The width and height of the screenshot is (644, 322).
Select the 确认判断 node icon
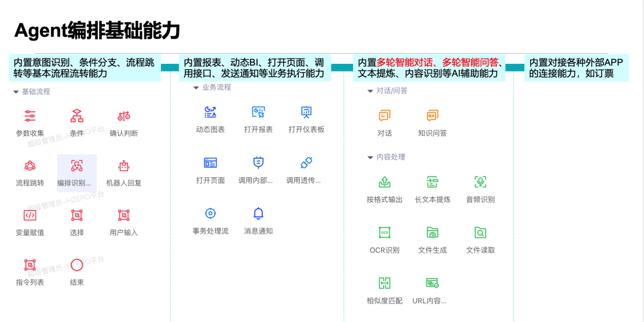123,116
